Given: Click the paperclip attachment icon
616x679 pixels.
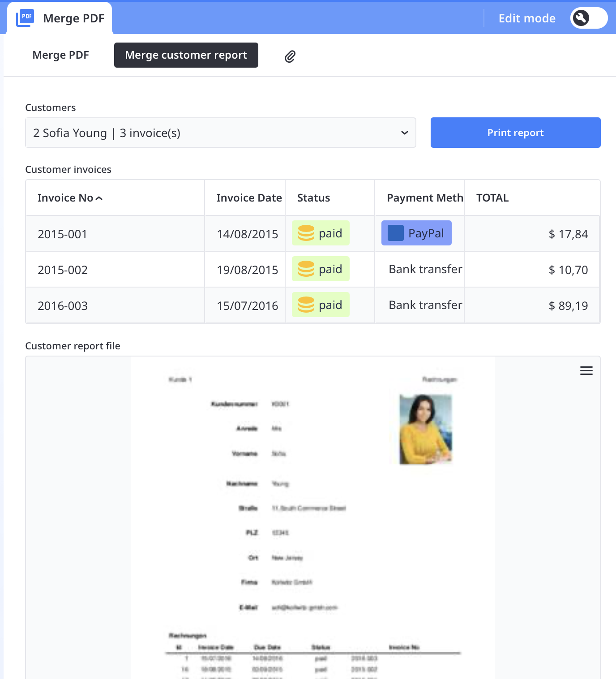Looking at the screenshot, I should point(290,56).
